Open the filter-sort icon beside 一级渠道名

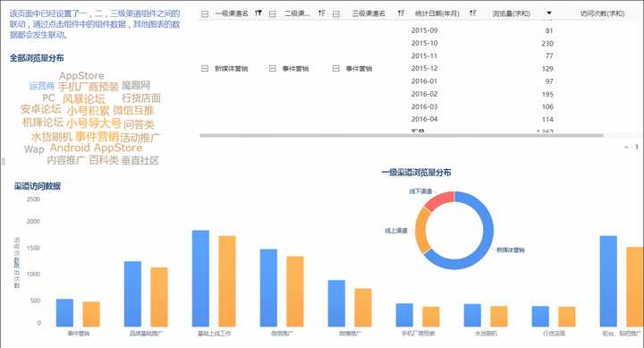pos(258,13)
